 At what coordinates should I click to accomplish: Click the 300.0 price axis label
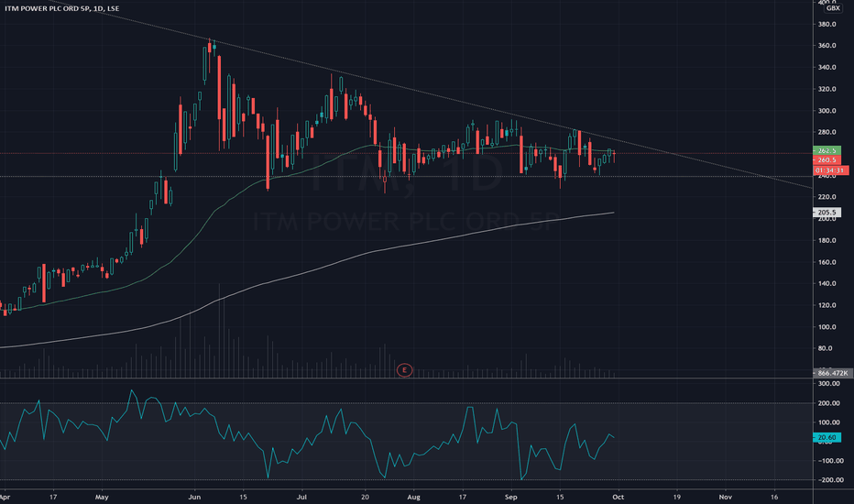pyautogui.click(x=827, y=111)
